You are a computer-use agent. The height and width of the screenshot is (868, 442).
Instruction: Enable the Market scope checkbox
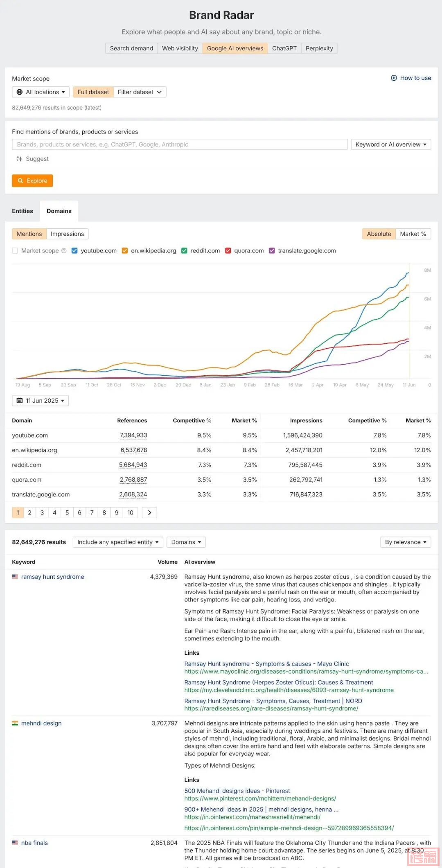point(15,251)
